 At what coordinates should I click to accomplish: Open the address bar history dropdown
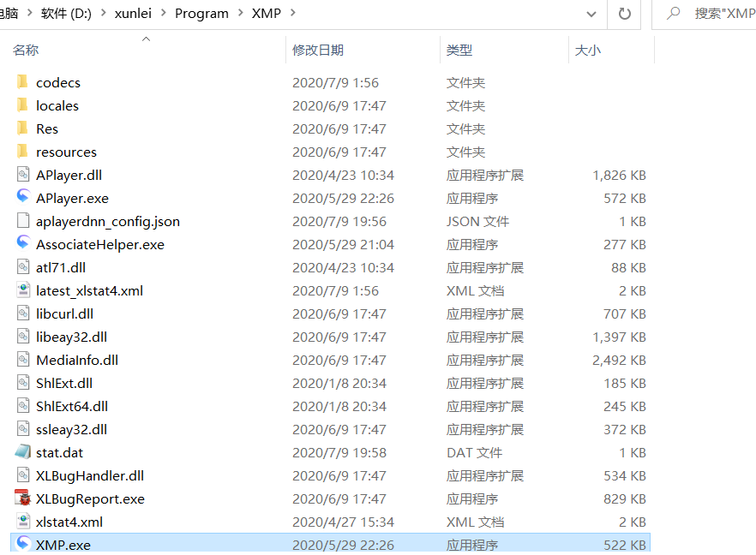pos(591,14)
